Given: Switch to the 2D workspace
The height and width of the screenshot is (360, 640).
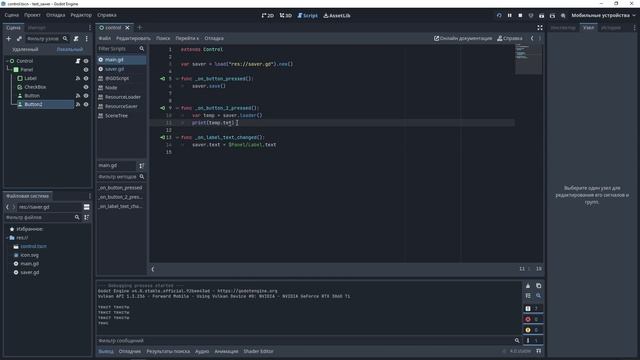Looking at the screenshot, I should pos(268,16).
